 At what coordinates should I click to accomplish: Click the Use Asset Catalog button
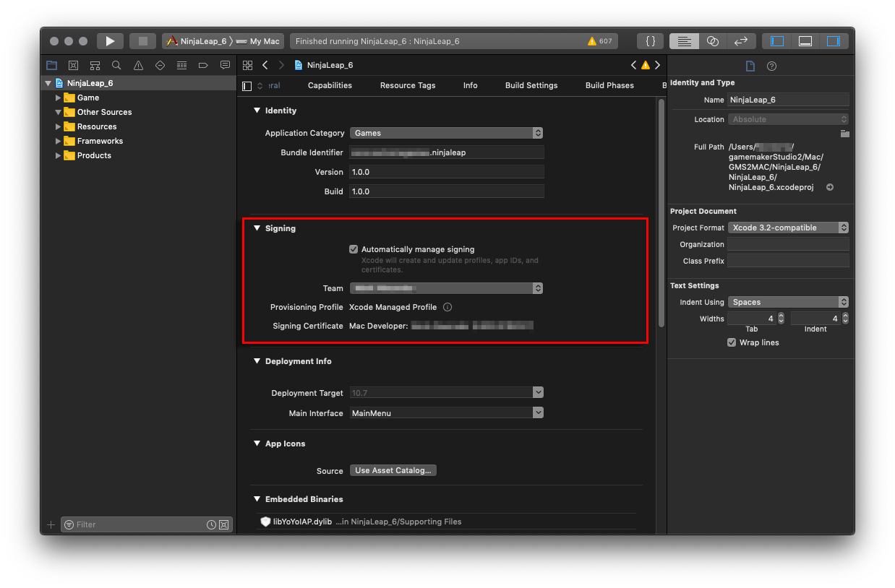click(x=393, y=470)
